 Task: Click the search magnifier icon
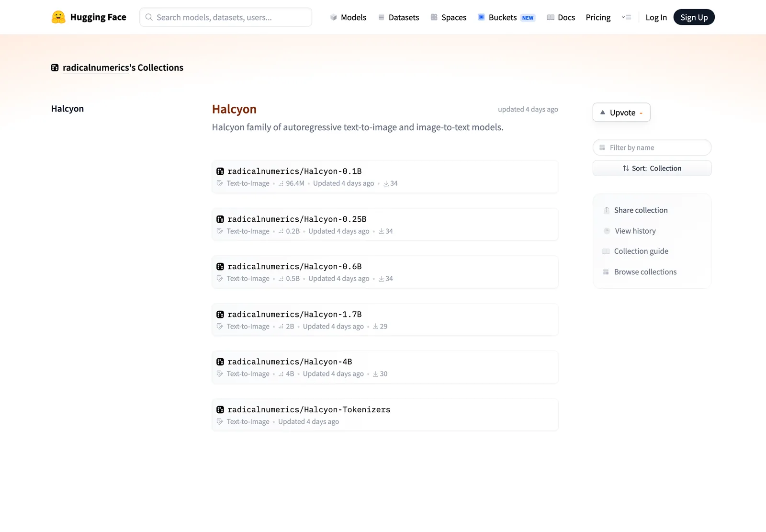(x=149, y=17)
